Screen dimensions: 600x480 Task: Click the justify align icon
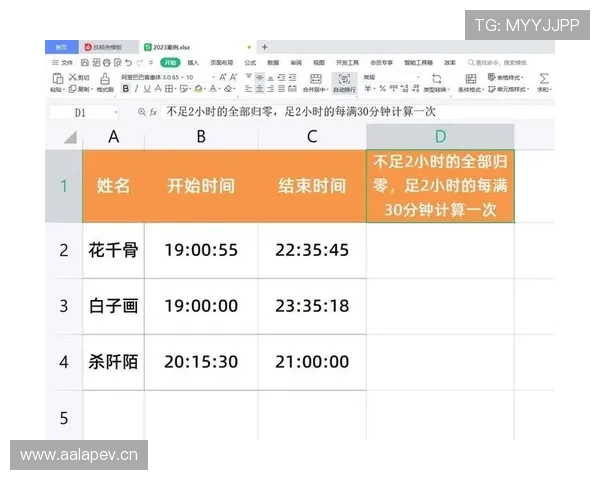click(281, 89)
